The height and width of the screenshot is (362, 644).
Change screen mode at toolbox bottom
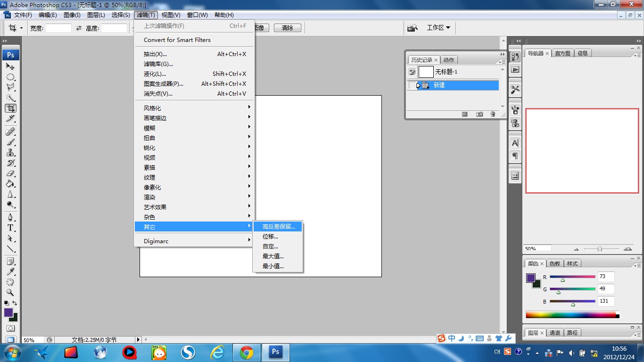pyautogui.click(x=10, y=339)
